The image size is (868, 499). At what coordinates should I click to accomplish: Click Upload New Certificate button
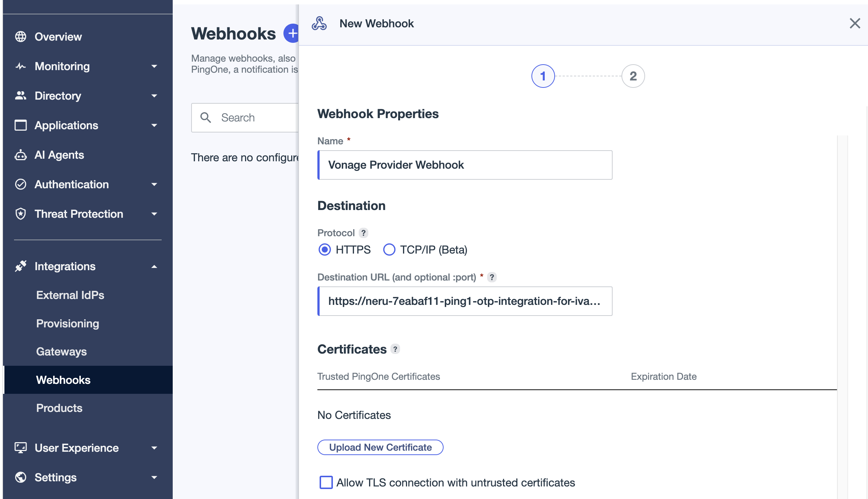[380, 447]
